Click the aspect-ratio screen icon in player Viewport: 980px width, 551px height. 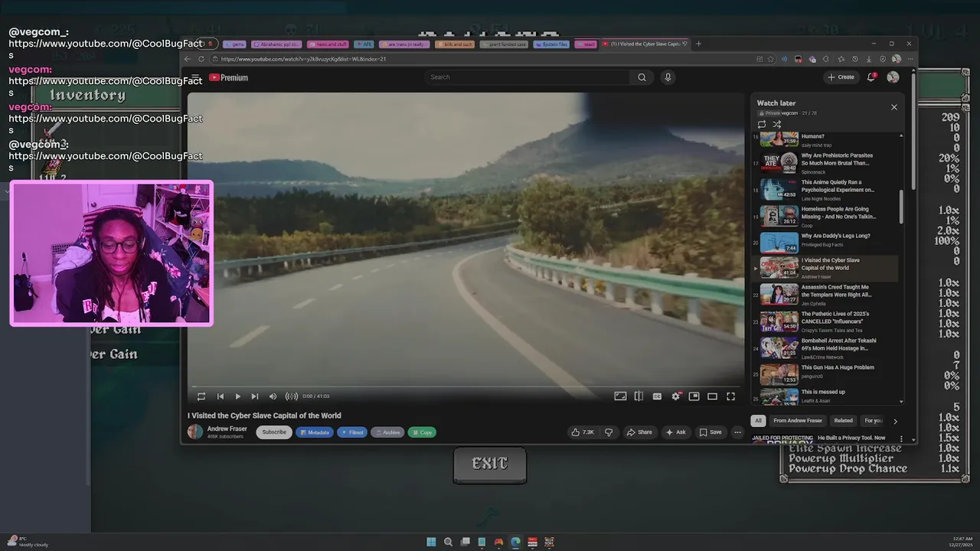(620, 396)
